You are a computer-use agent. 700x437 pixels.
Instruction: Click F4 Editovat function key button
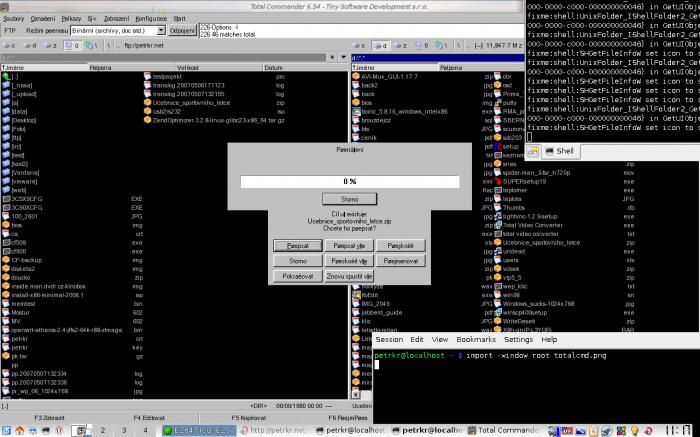click(149, 418)
